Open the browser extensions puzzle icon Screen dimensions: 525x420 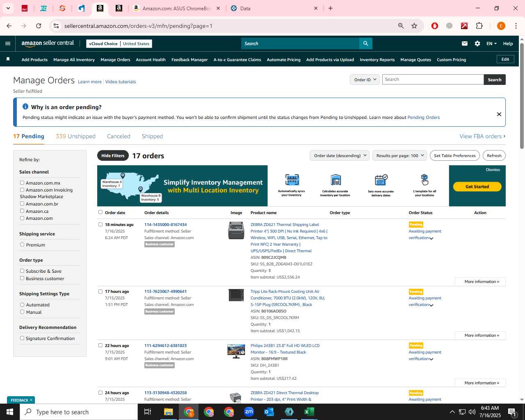479,26
